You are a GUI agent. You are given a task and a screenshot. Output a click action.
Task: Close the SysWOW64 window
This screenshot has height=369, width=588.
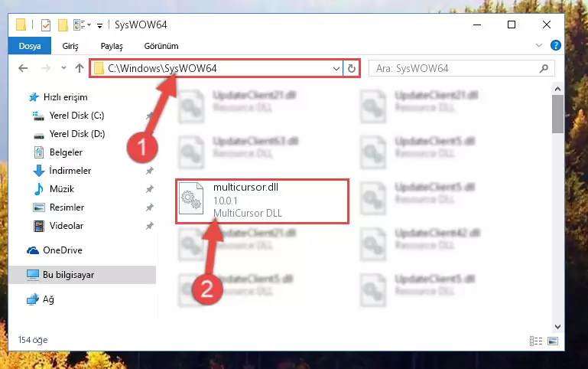[x=547, y=24]
